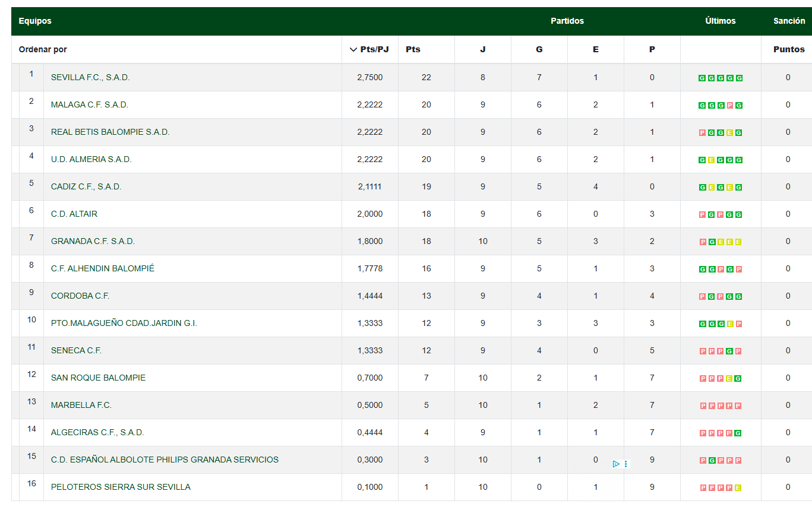Select the Pts/PJ value 0,4444

pyautogui.click(x=370, y=432)
